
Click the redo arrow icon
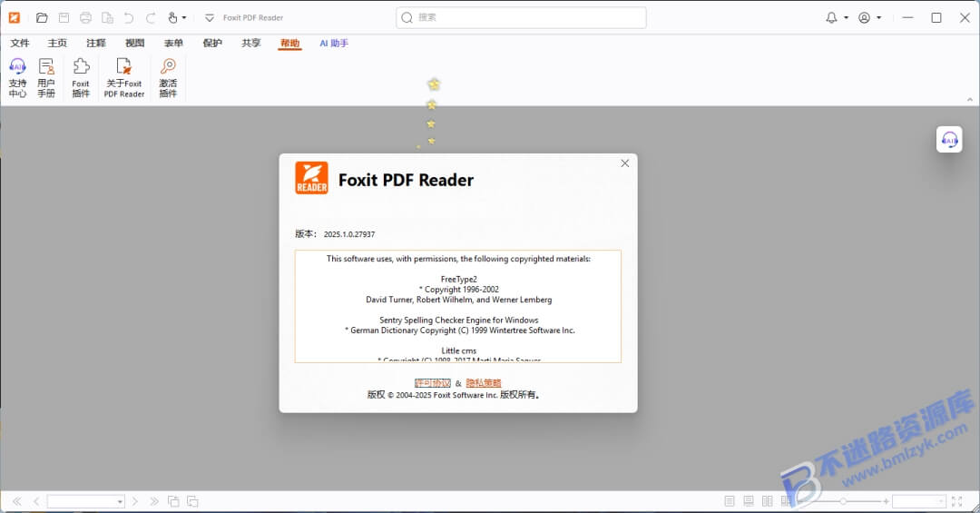[151, 17]
